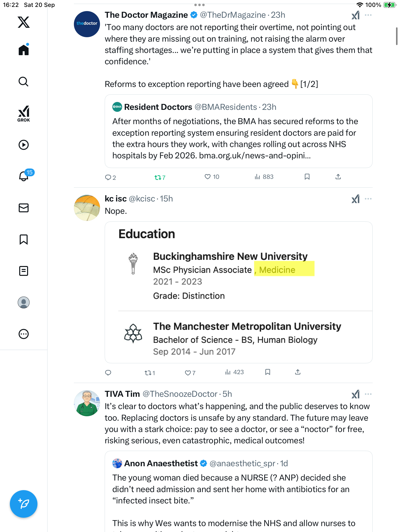The height and width of the screenshot is (532, 399).
Task: Open more options on The Doctor Magazine post
Action: [368, 15]
